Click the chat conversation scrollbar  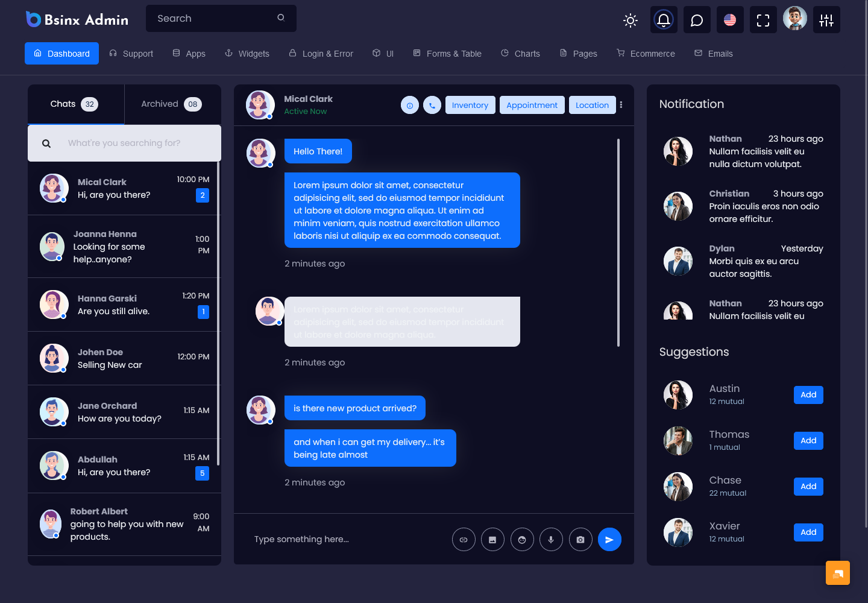(618, 242)
